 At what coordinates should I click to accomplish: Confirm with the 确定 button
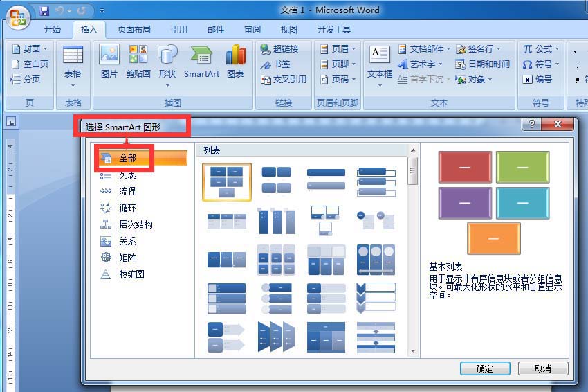485,368
